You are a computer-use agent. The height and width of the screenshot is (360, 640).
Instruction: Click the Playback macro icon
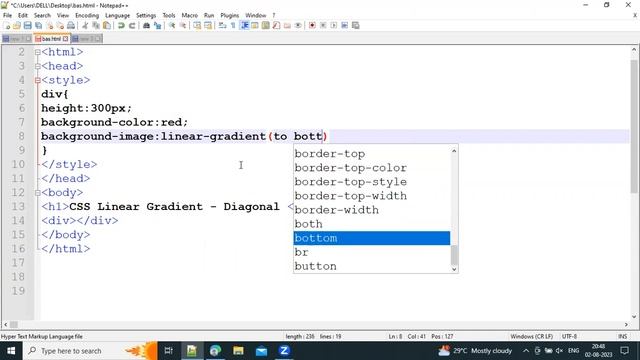[x=333, y=25]
